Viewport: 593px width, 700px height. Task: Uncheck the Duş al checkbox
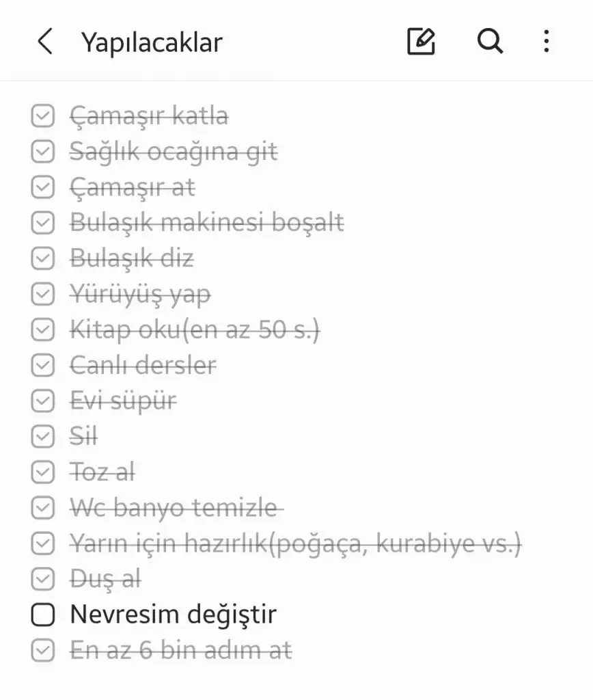(x=43, y=579)
